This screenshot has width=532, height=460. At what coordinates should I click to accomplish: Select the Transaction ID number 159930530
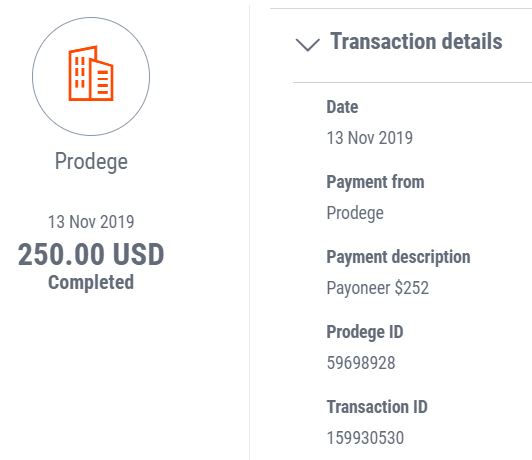(365, 438)
